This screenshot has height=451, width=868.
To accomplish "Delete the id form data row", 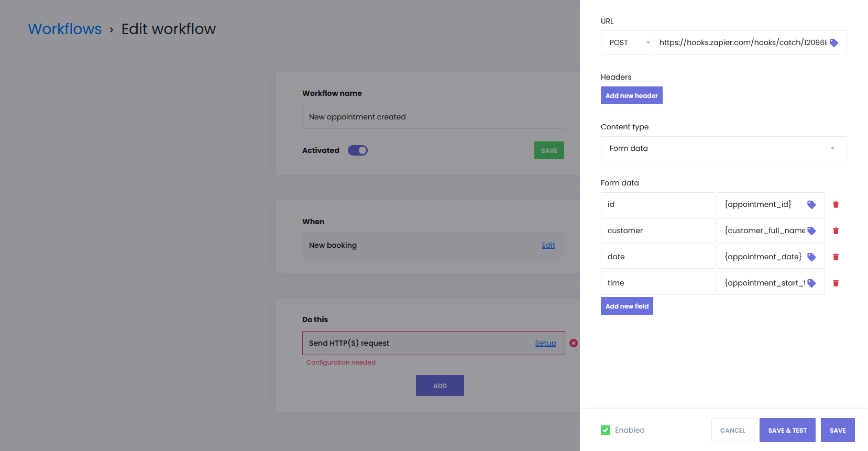I will (836, 205).
